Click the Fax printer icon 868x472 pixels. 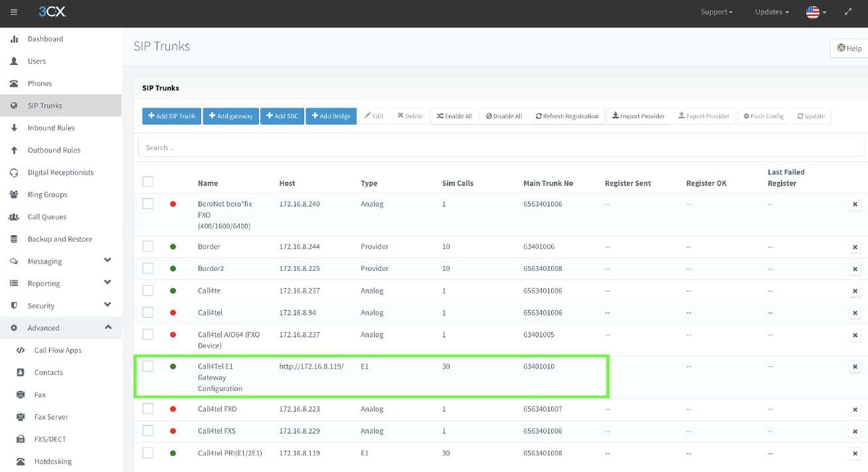pos(20,395)
